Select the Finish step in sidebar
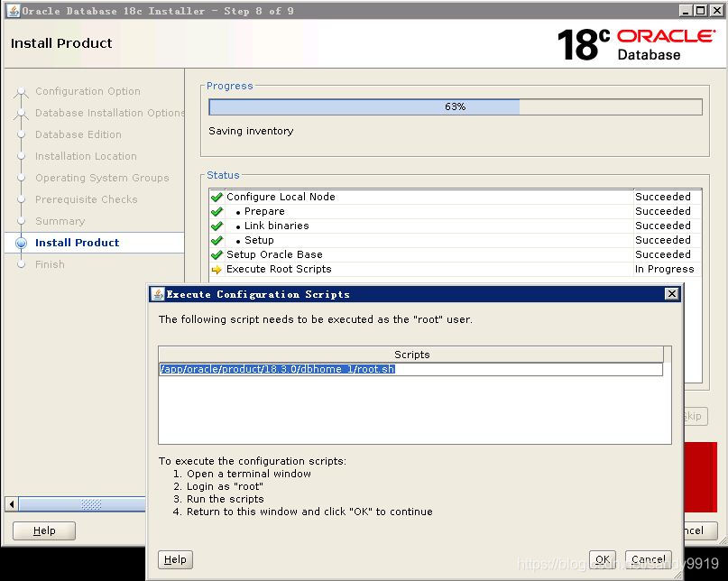Viewport: 728px width, 581px height. [x=50, y=264]
